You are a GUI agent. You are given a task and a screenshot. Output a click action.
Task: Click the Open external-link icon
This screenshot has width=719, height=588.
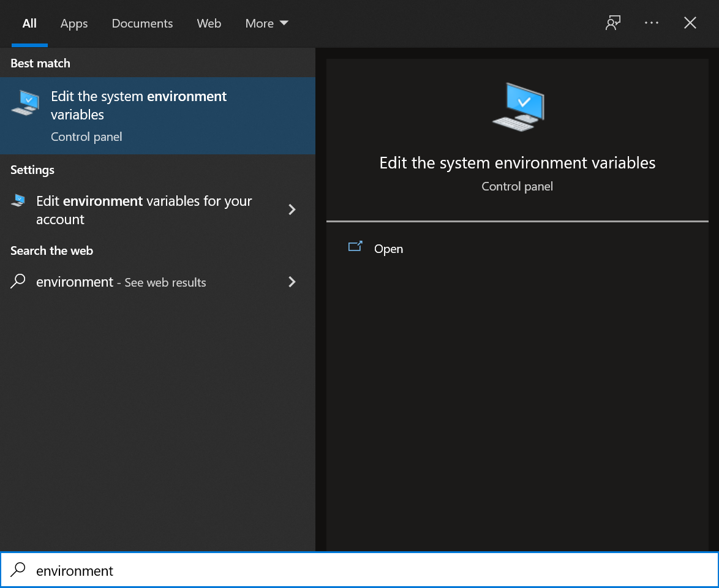355,247
